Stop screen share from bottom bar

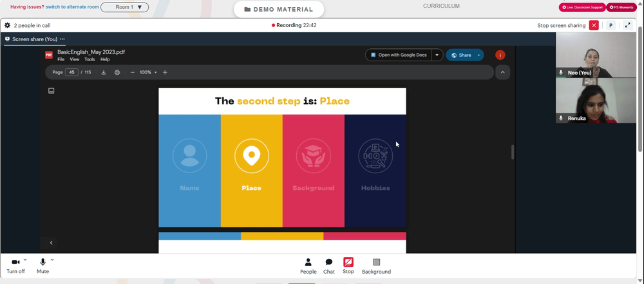(x=348, y=266)
